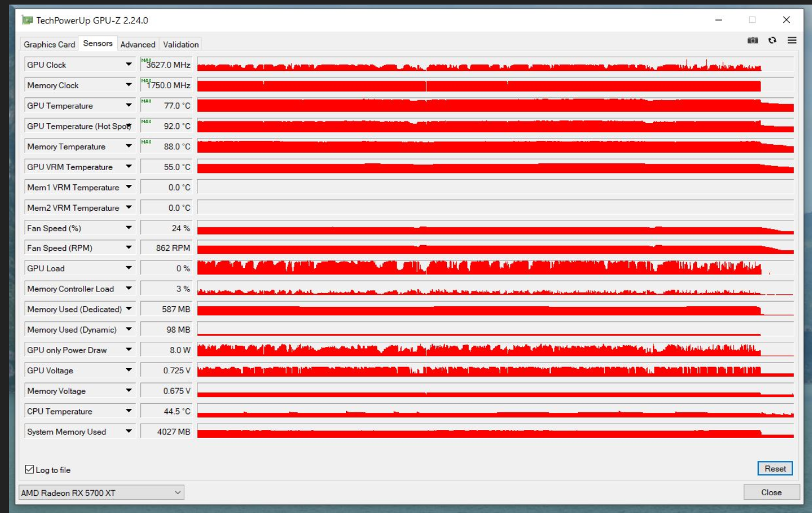Screen dimensions: 812x513
Task: Open the Memory Used (Dynamic) dropdown
Action: pos(129,329)
